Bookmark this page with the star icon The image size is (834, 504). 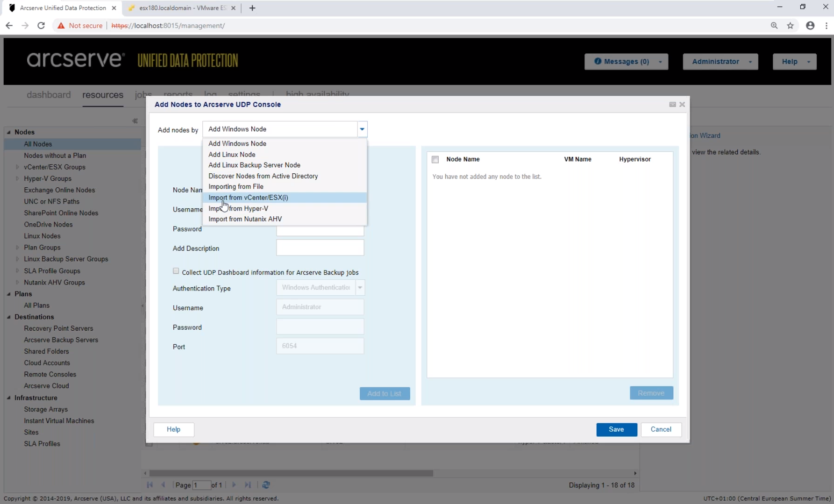[791, 26]
